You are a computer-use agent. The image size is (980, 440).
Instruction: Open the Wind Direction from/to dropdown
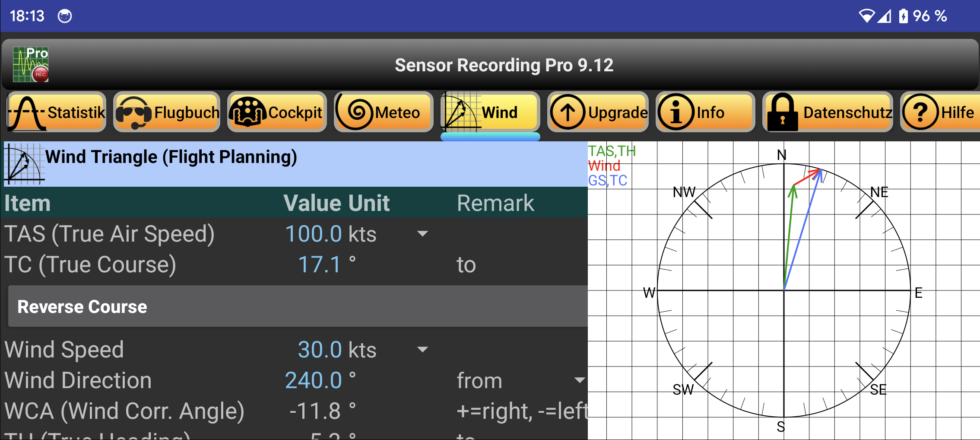coord(580,381)
